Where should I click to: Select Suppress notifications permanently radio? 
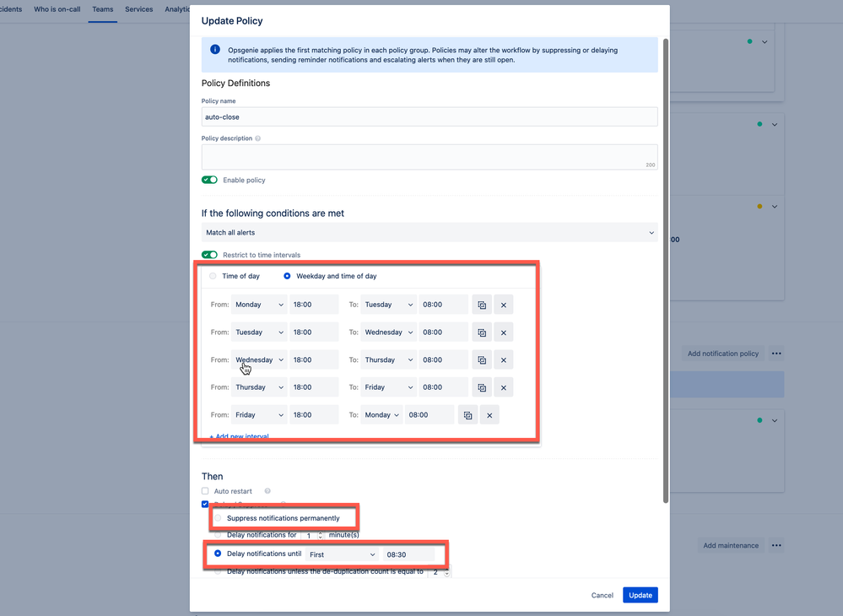click(x=218, y=518)
